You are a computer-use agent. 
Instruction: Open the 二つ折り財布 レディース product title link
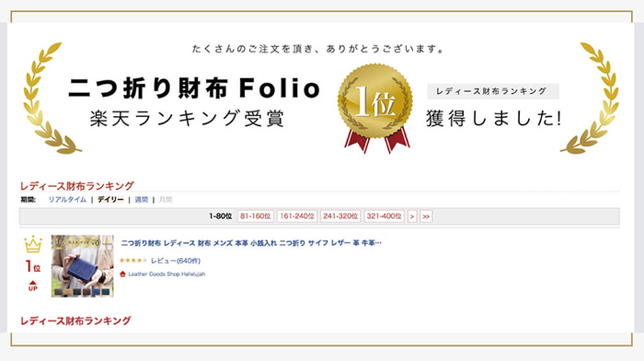coord(251,243)
